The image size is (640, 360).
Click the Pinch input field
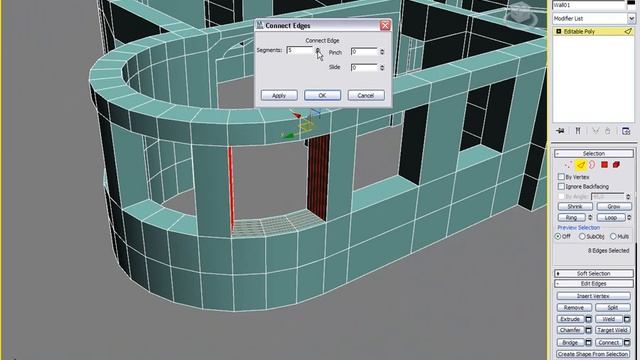(x=364, y=52)
